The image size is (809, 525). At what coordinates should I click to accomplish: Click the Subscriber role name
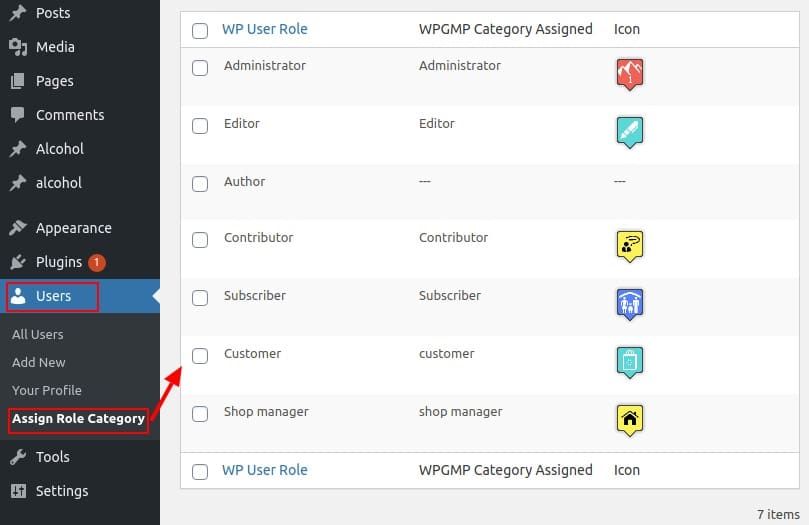[255, 296]
